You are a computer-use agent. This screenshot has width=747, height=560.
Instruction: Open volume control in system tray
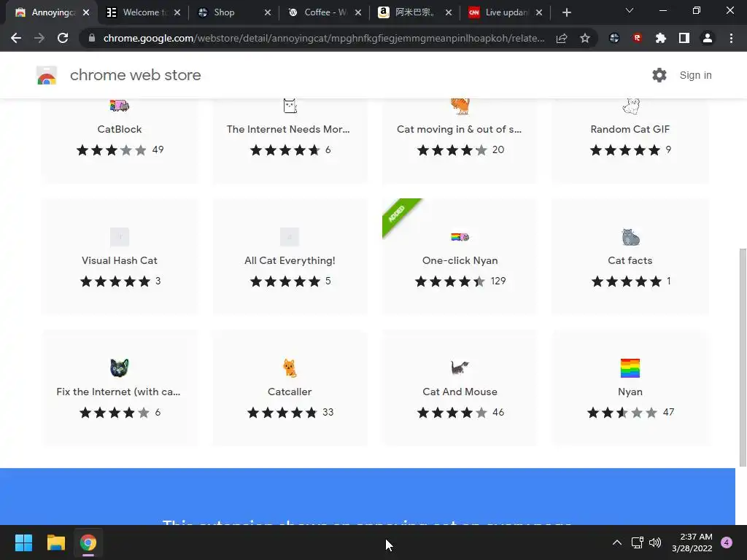[655, 542]
